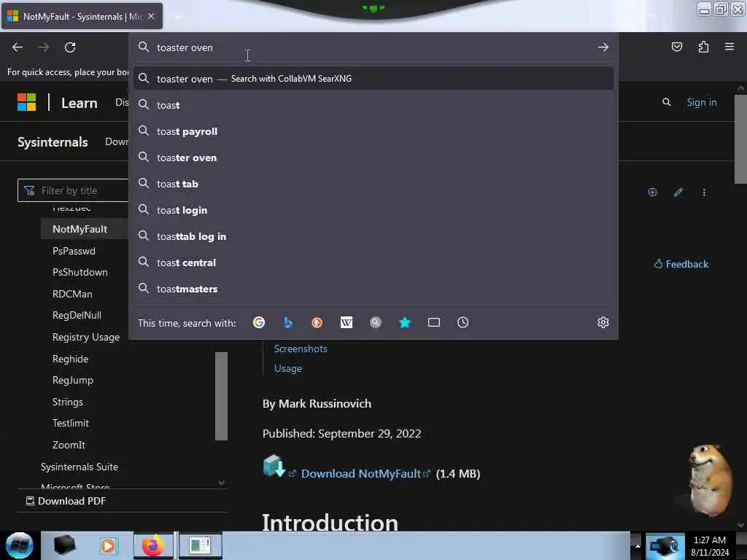Search this time with Wikipedia icon

[347, 322]
